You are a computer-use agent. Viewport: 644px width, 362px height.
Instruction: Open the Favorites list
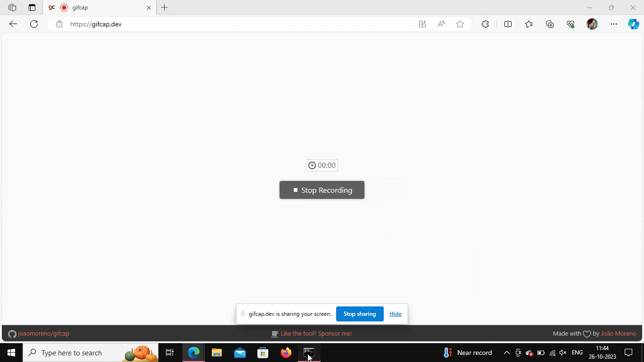[529, 24]
